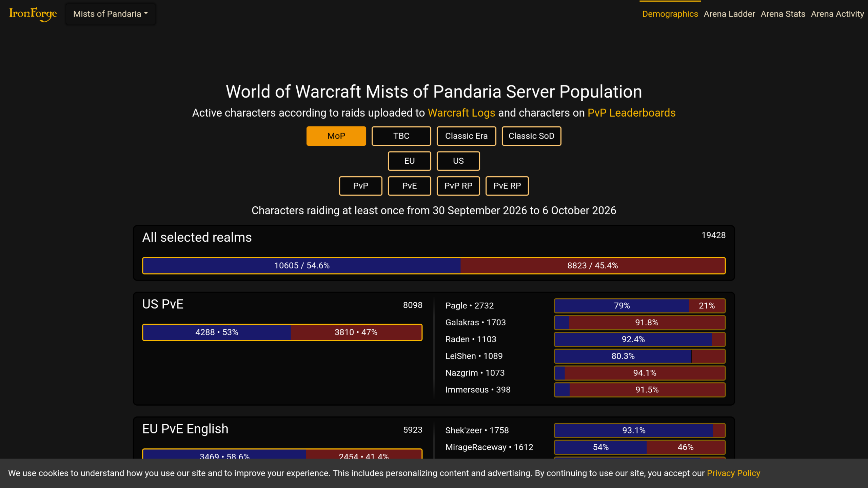This screenshot has height=488, width=868.
Task: Click the Shek'zeer 93.1% faction bar
Action: click(634, 430)
